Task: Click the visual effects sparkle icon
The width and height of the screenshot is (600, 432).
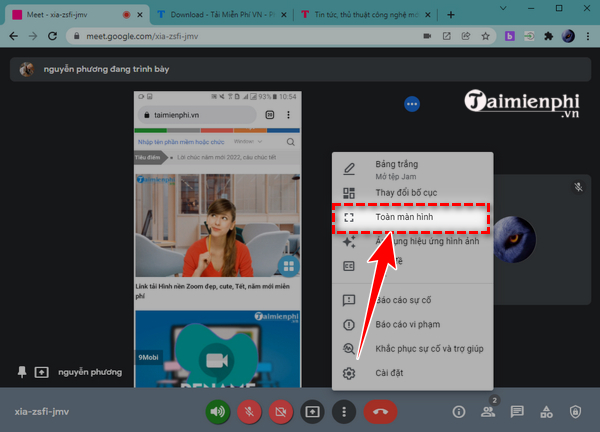Action: 349,241
